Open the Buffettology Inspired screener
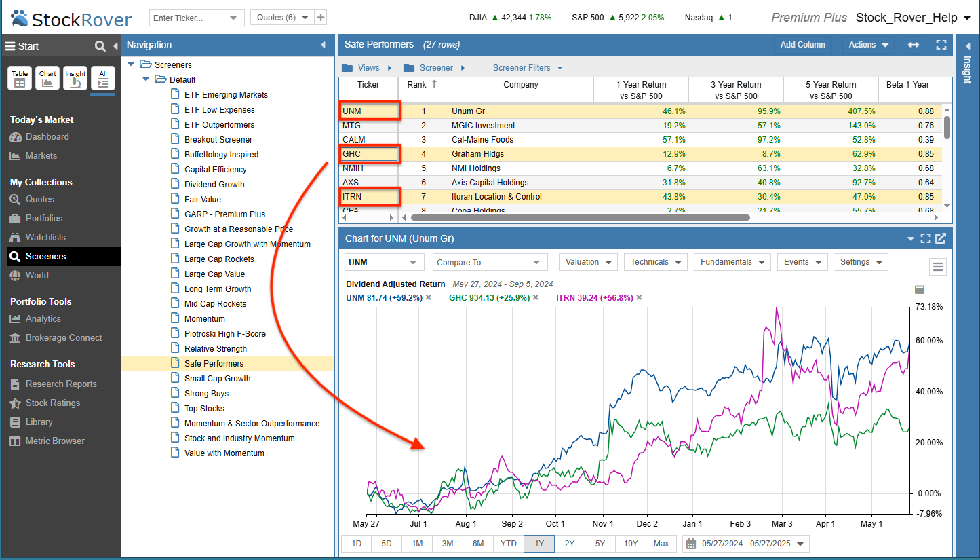Image resolution: width=980 pixels, height=560 pixels. [x=221, y=155]
